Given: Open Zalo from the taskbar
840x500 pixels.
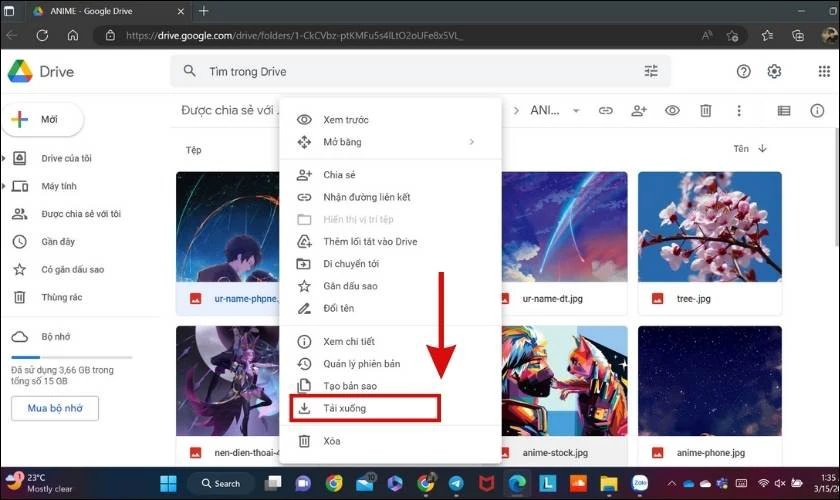Looking at the screenshot, I should [x=640, y=483].
